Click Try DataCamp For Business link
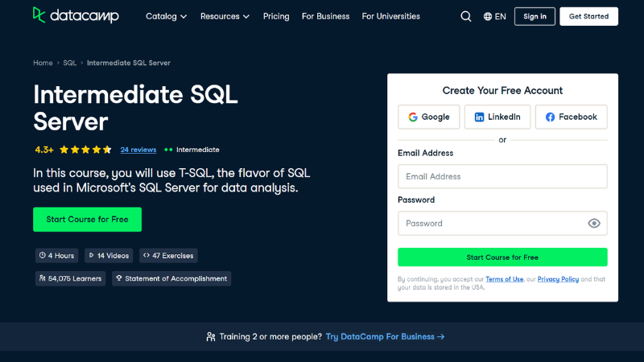Screen dimensions: 644x362 385,336
